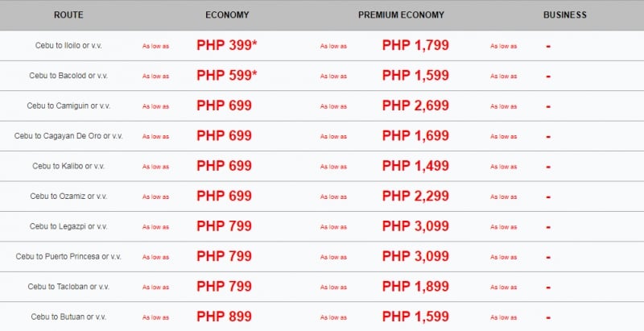This screenshot has height=331, width=644.
Task: Choose Cebu to Kalibo economy fare PHP 699
Action: (224, 166)
